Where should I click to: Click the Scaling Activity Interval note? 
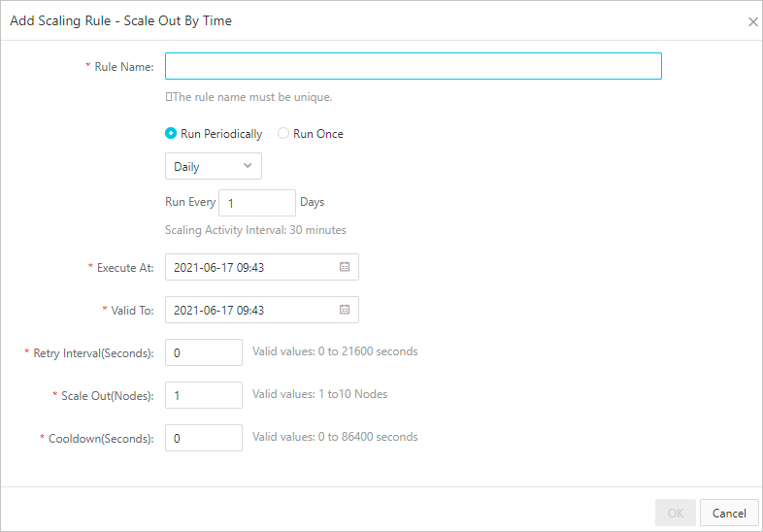click(x=255, y=230)
